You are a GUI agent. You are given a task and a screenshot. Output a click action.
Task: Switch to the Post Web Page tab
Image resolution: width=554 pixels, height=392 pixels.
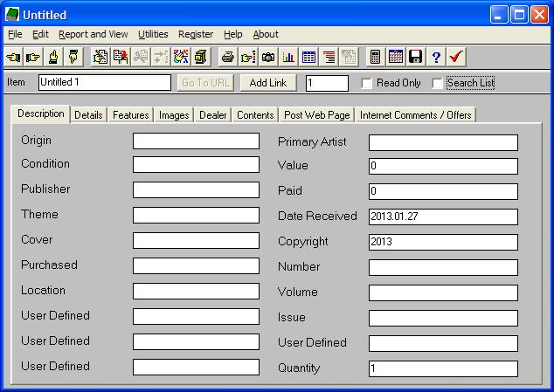click(x=316, y=115)
